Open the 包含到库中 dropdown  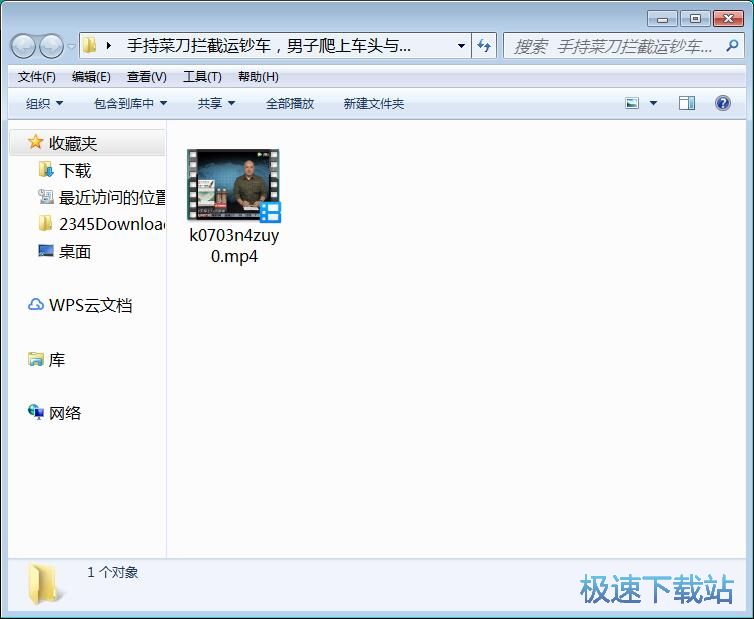point(130,103)
